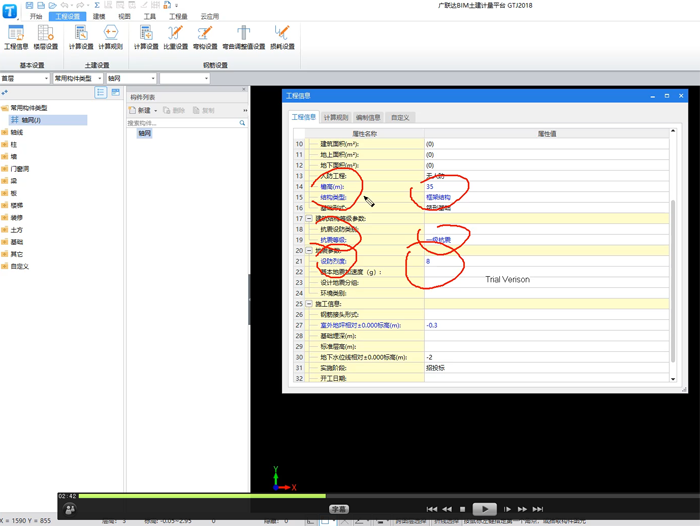Expand the 土方 category in navigation tree

(x=5, y=230)
